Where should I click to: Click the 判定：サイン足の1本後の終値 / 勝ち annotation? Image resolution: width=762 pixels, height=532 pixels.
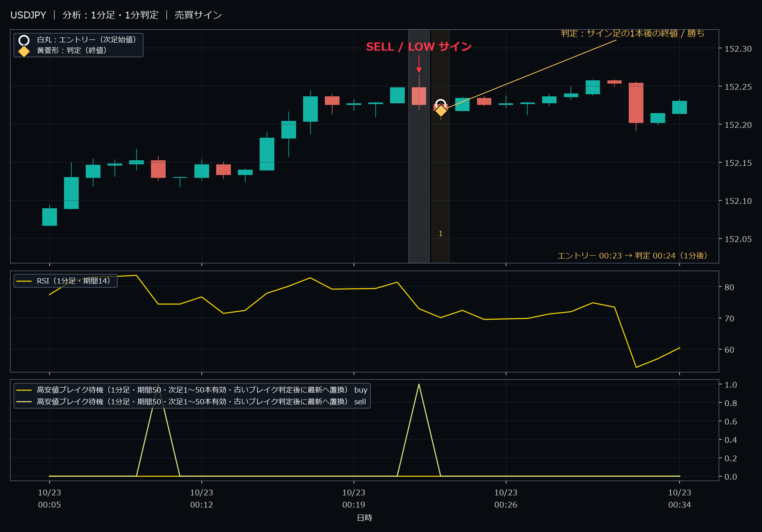pyautogui.click(x=633, y=33)
